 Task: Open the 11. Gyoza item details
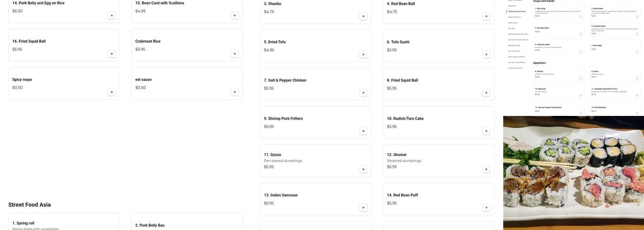pos(272,155)
